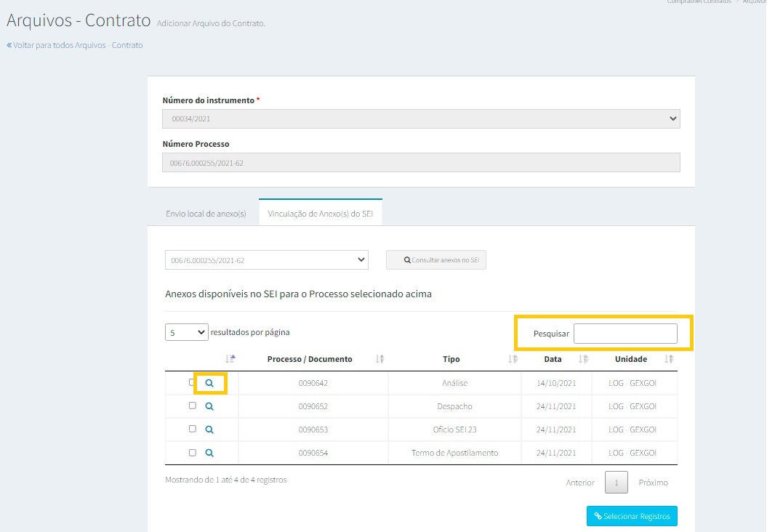Click the Processo / Documento column header
Viewport: 775px width, 532px height.
tap(310, 359)
